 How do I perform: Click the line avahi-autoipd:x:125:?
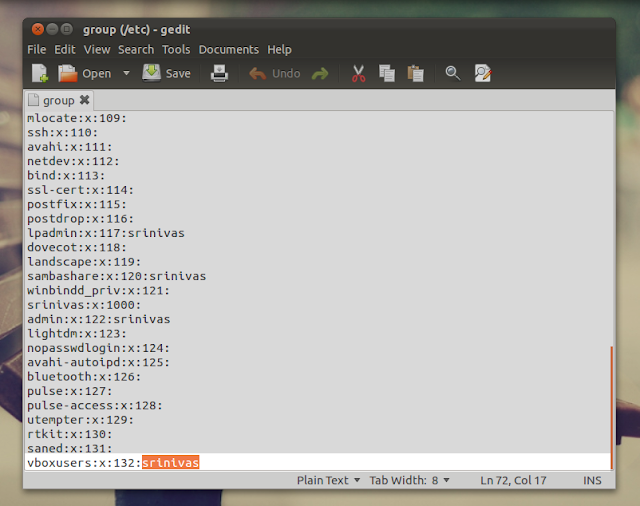[x=98, y=362]
